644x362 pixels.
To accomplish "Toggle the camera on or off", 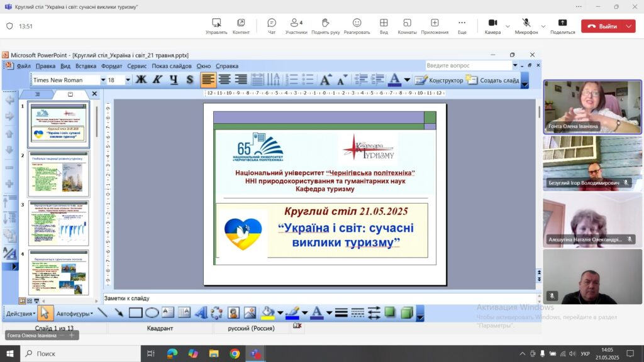I will coord(491,26).
